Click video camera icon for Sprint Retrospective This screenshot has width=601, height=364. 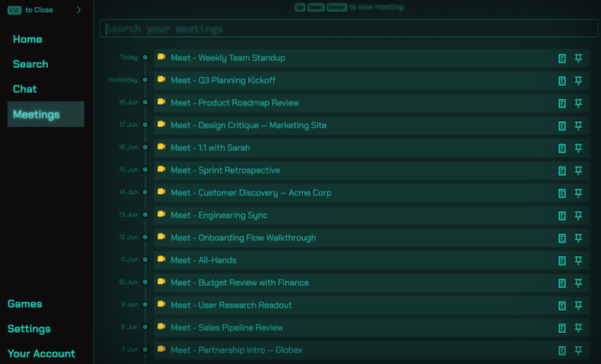[161, 169]
